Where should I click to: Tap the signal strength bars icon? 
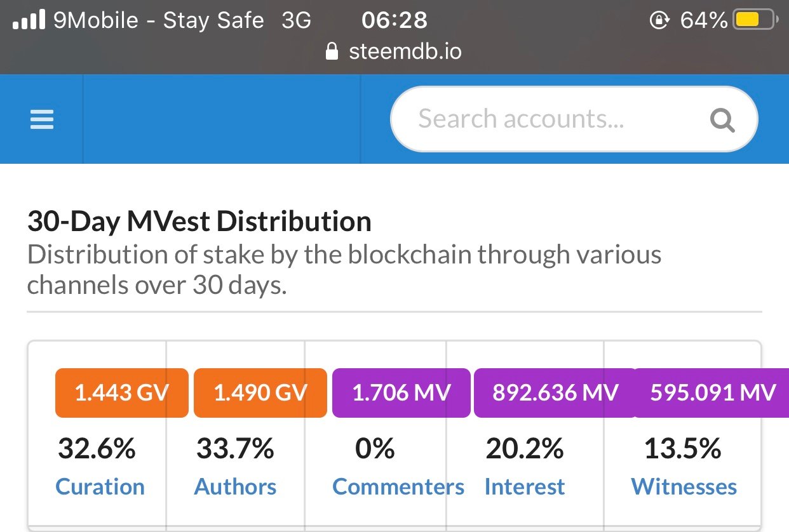click(29, 20)
